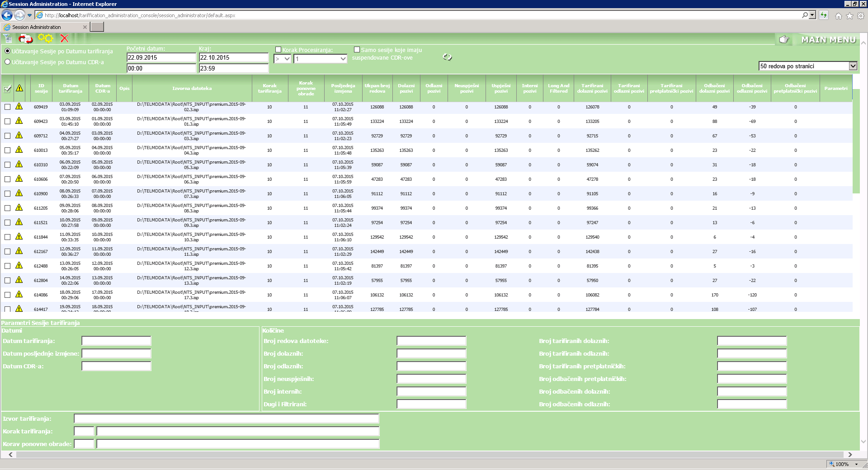Click the refresh arrows icon beside the filters
Screen dimensions: 868x470
pos(448,57)
